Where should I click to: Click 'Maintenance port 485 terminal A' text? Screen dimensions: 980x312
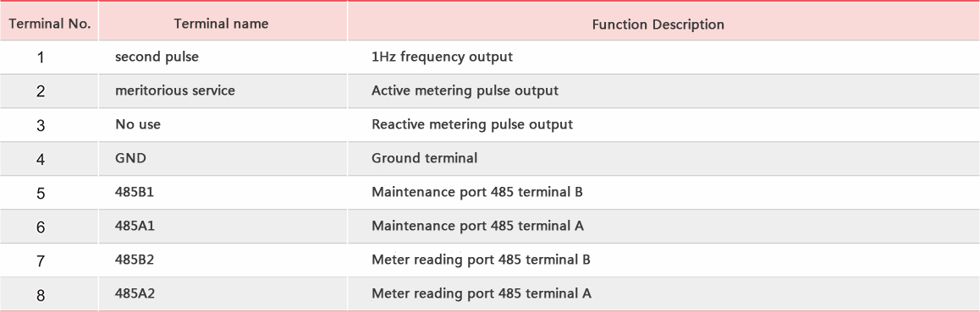point(477,226)
